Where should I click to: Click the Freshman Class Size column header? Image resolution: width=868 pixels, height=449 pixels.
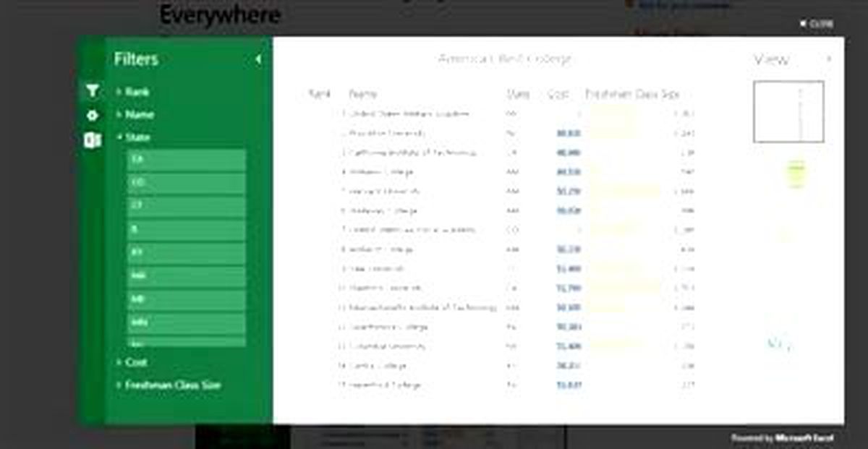point(632,94)
